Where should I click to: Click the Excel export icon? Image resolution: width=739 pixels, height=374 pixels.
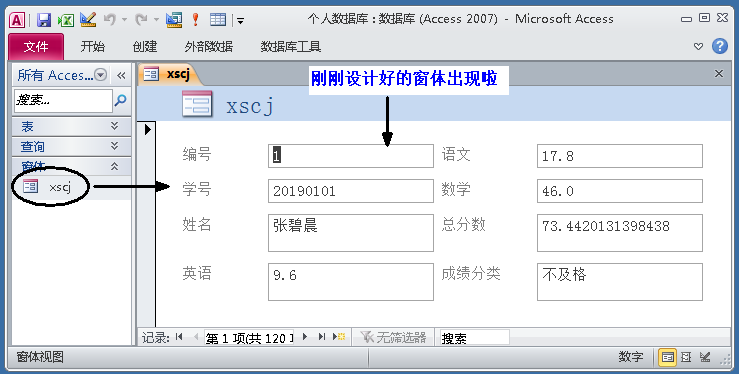pos(66,20)
